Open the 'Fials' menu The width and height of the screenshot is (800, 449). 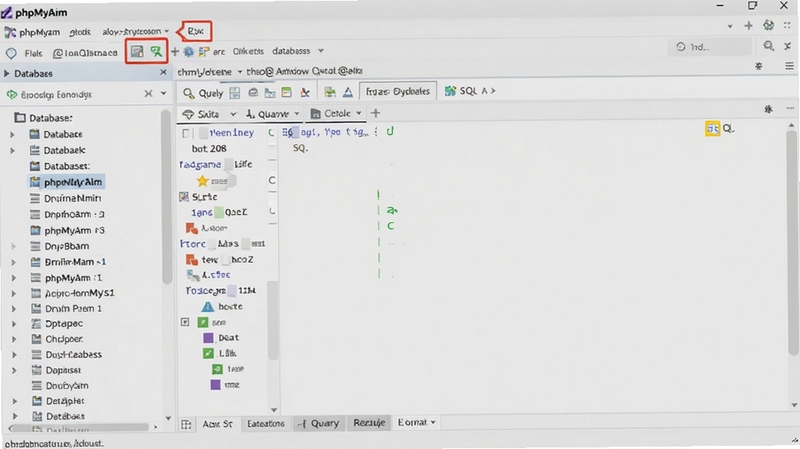click(33, 53)
